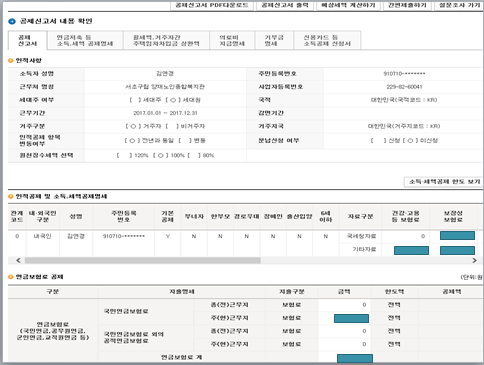This screenshot has width=484, height=365.
Task: Click the 연금보험료 공제 section heading
Action: 39,277
